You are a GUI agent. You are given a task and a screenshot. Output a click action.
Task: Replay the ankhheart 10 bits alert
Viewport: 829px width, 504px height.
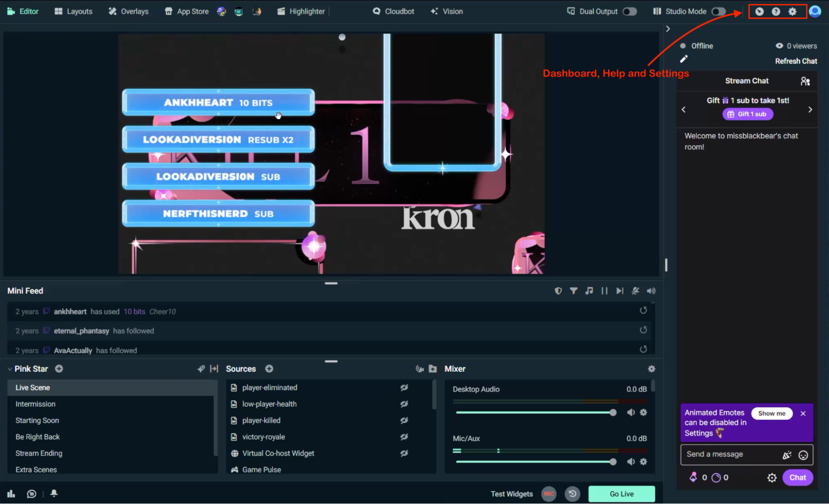click(x=643, y=310)
